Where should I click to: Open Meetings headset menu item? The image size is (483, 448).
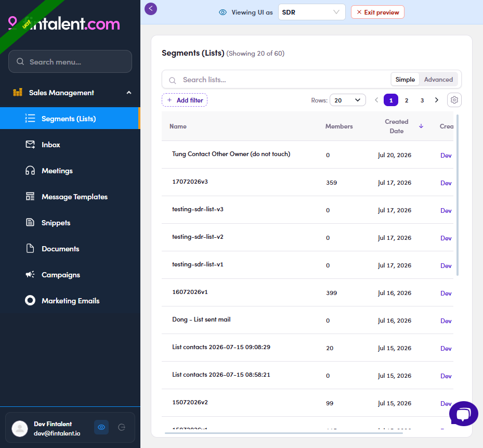coord(70,171)
